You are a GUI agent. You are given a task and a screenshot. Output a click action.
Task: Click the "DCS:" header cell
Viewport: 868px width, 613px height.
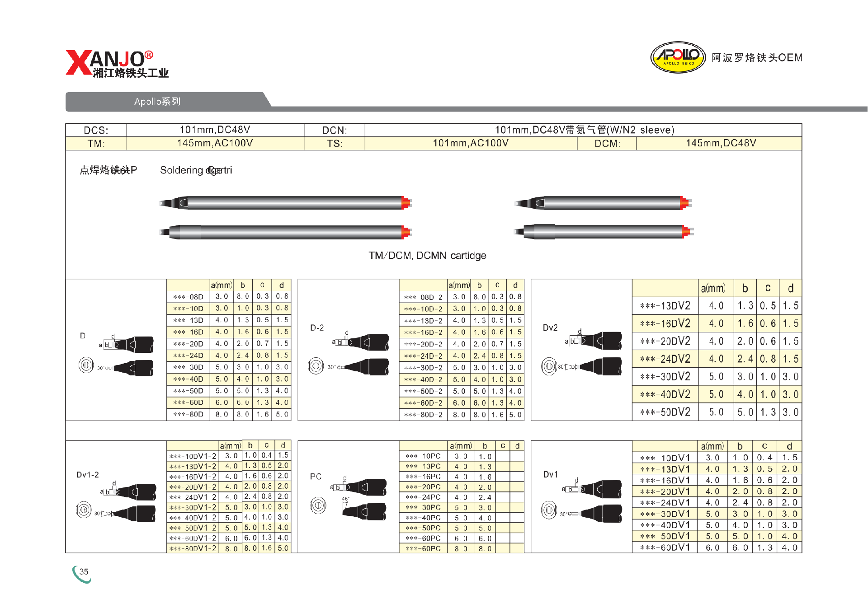click(96, 130)
